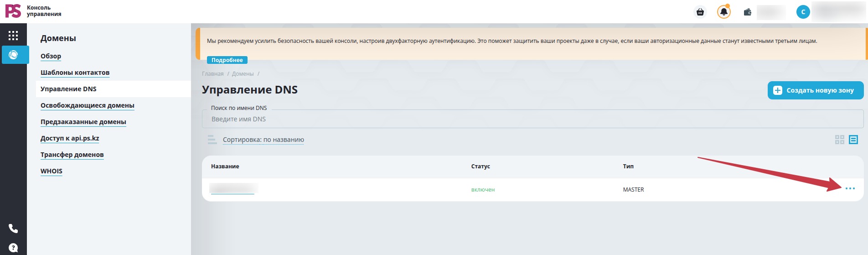Switch to list view layout
The image size is (868, 255).
click(853, 140)
